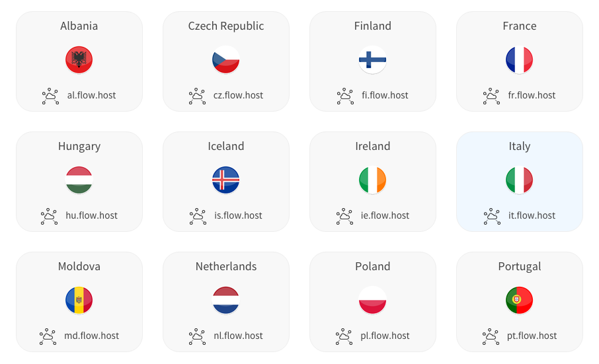Click network icon beside al.flow.host
The width and height of the screenshot is (599, 364).
pyautogui.click(x=50, y=96)
